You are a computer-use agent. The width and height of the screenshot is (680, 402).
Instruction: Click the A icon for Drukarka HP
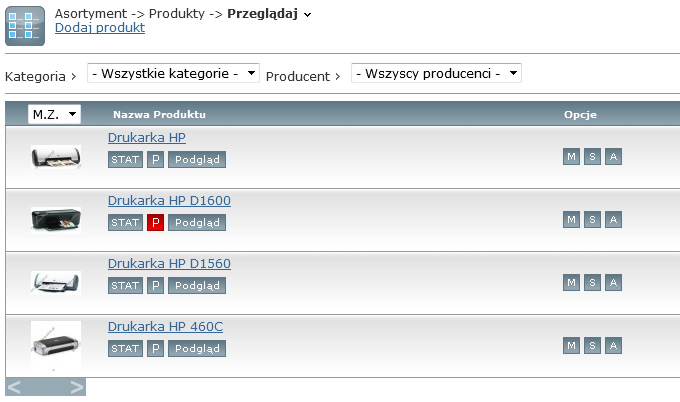coord(613,157)
